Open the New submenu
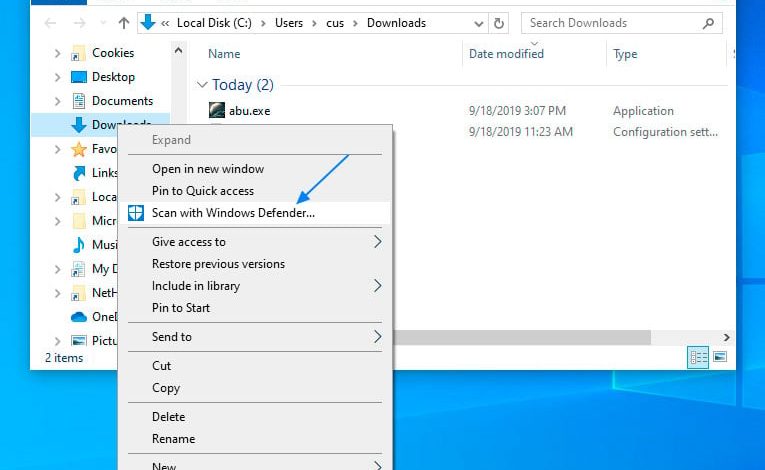The height and width of the screenshot is (470, 765). [254, 465]
